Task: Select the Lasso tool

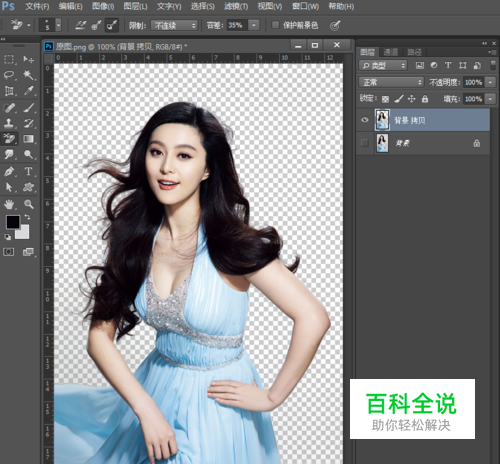Action: (9, 75)
